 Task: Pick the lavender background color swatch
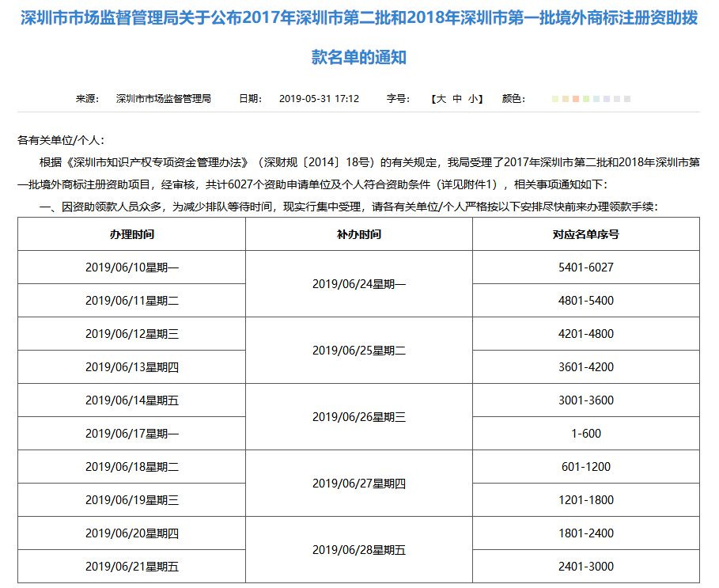(x=607, y=100)
